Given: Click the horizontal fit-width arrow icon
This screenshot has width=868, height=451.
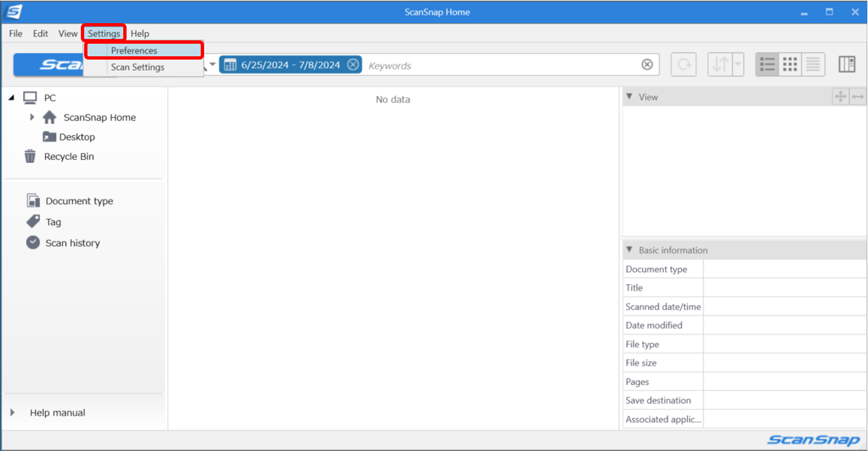Looking at the screenshot, I should tap(858, 97).
